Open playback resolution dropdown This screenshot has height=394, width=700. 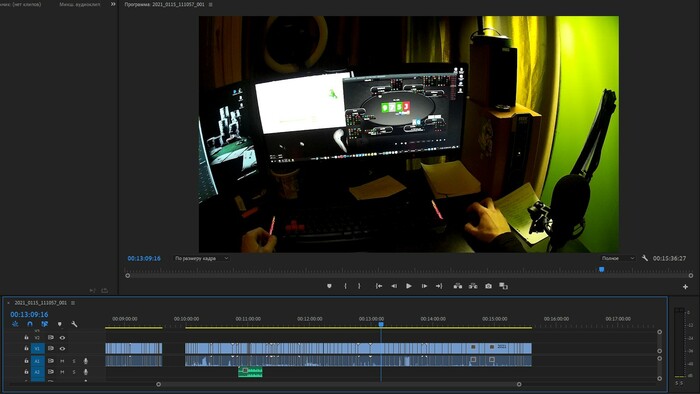618,258
